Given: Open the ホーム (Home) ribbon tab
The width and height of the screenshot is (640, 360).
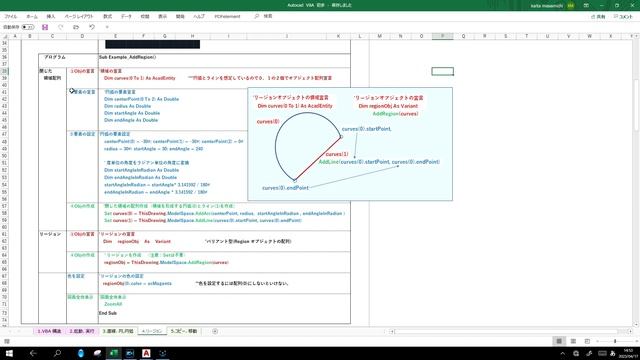Looking at the screenshot, I should click(32, 16).
